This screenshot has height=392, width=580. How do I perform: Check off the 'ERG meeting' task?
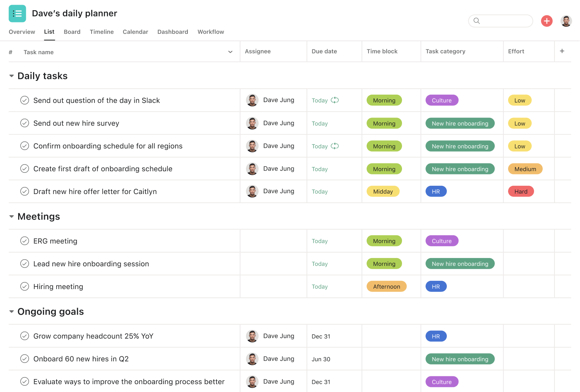coord(24,241)
